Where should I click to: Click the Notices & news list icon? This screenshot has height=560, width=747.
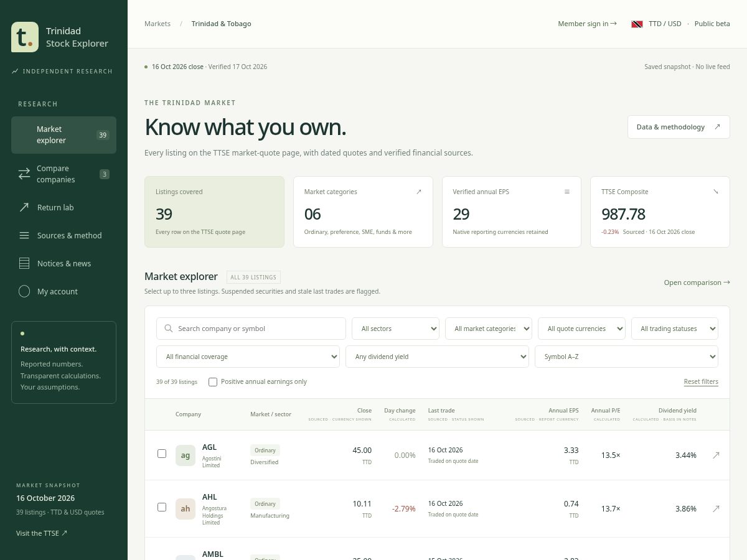[x=24, y=263]
